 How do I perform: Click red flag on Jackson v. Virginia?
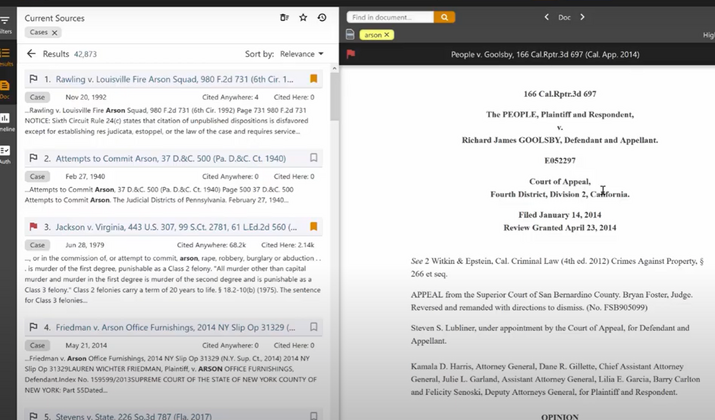[x=33, y=227]
